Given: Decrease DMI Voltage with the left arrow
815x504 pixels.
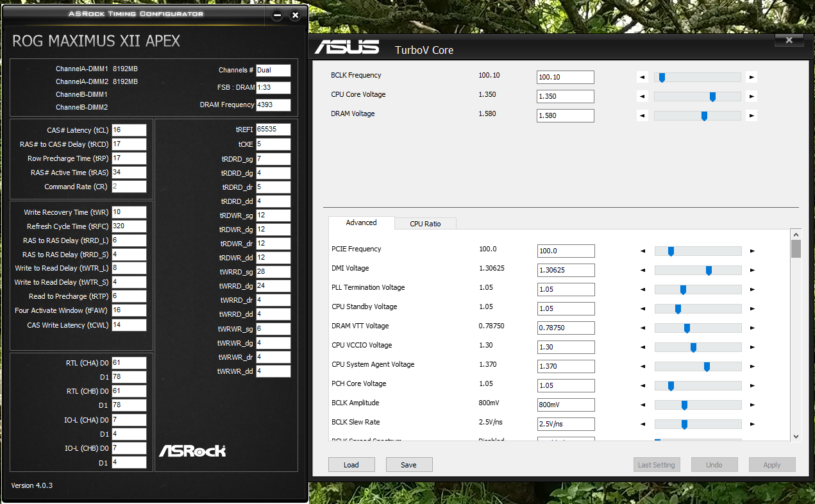Looking at the screenshot, I should 643,271.
